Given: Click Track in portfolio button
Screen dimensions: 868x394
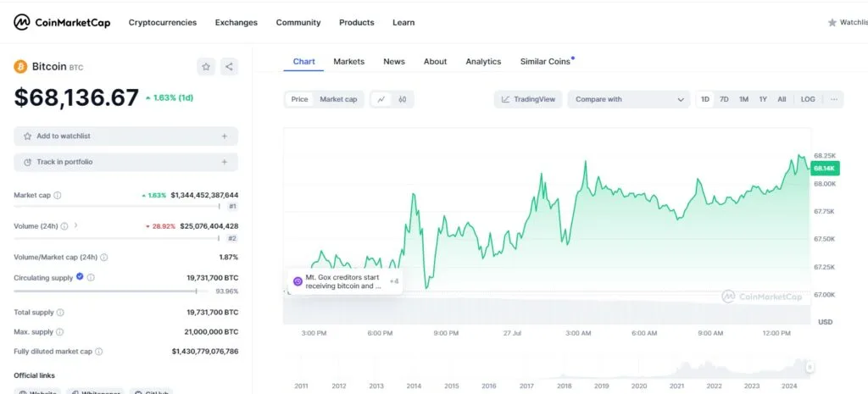Looking at the screenshot, I should pos(126,162).
